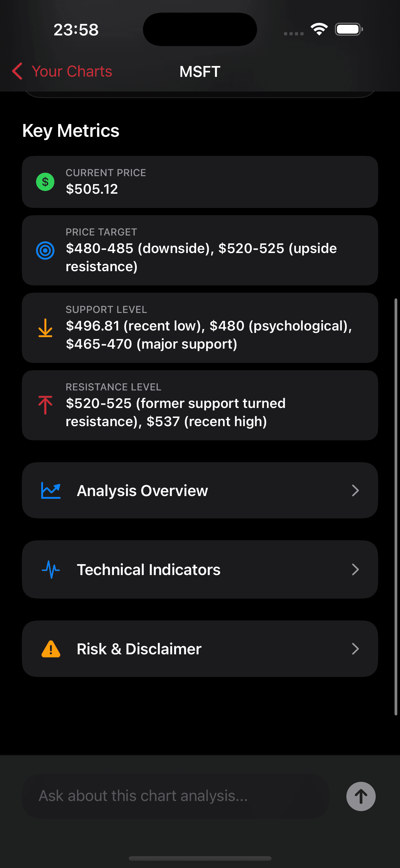Go back to Your Charts
Viewport: 400px width, 868px height.
[x=72, y=71]
